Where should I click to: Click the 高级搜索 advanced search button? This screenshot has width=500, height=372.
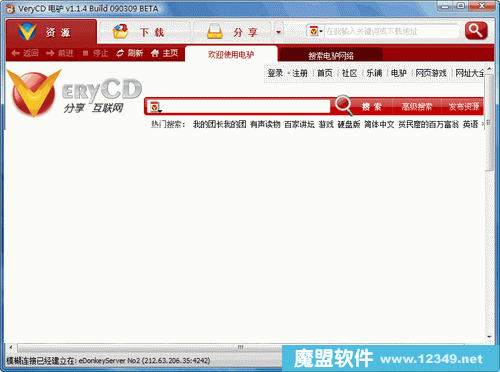tap(417, 107)
